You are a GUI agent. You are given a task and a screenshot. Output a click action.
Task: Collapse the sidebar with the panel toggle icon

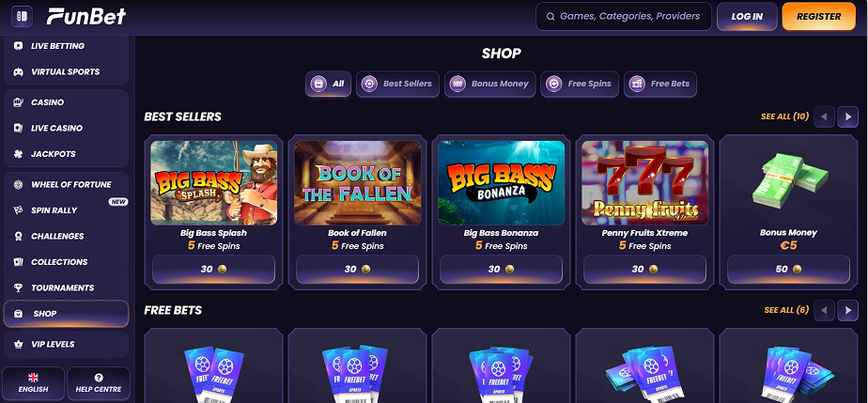[x=22, y=16]
